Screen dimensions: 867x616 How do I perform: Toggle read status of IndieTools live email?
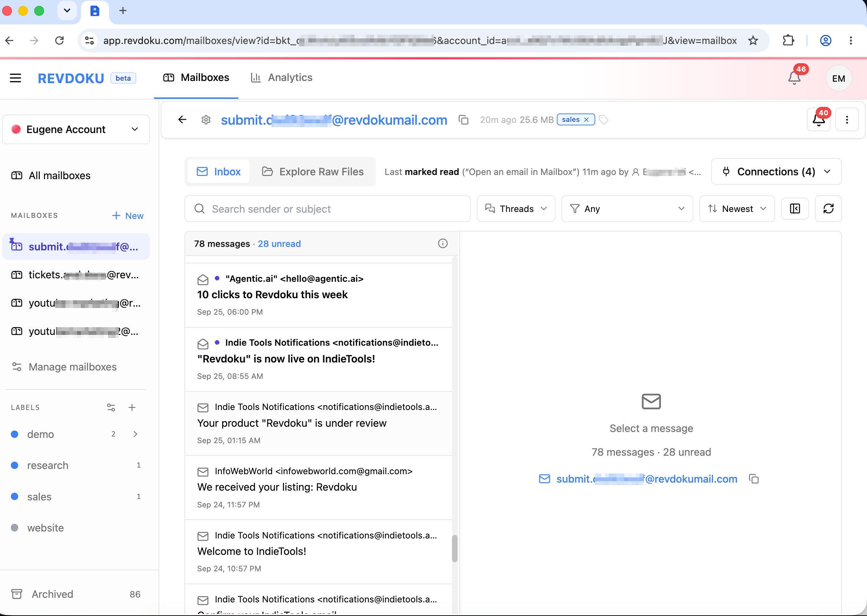tap(203, 344)
